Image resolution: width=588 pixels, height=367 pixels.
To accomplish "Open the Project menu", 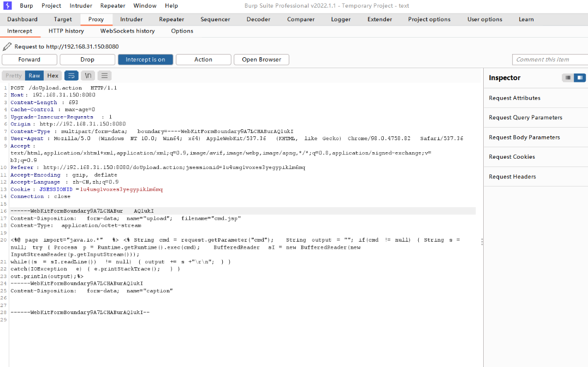I will 51,5.
